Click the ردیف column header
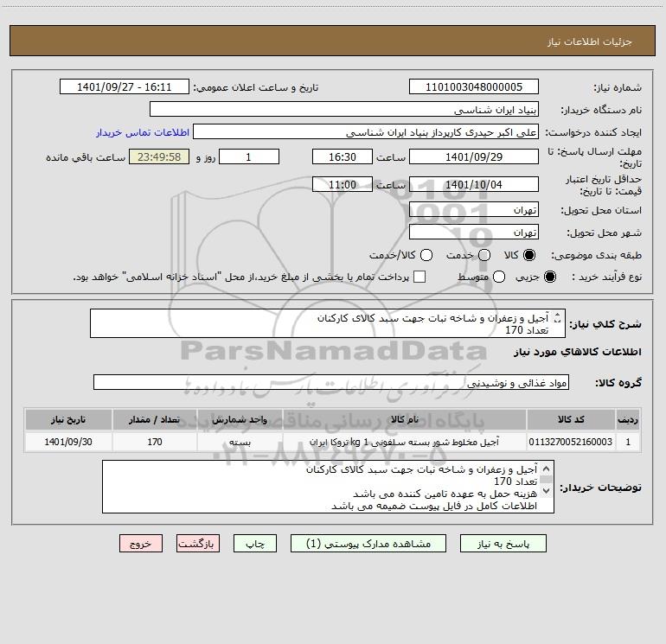The width and height of the screenshot is (666, 644). (x=628, y=419)
